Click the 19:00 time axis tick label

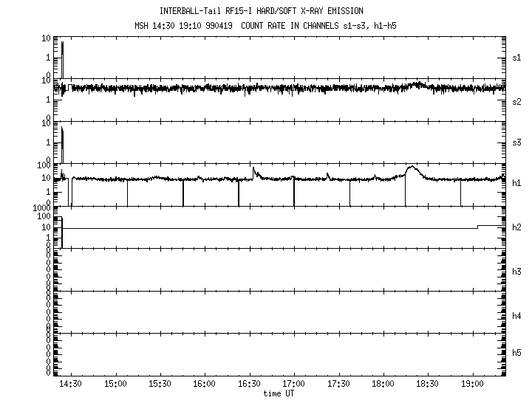[472, 385]
